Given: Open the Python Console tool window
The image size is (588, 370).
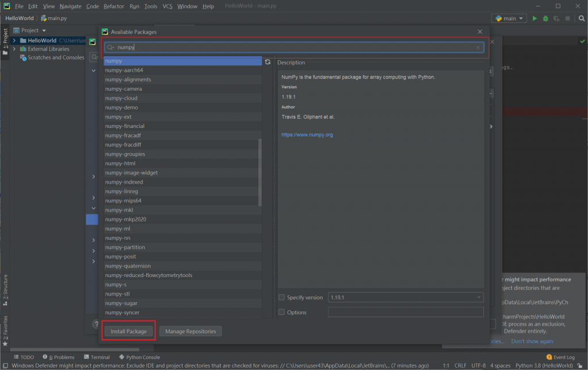Looking at the screenshot, I should (x=140, y=357).
